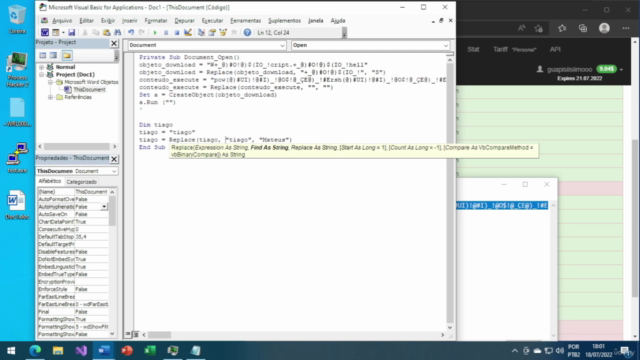Open Find with the binoculars icon
The image size is (640, 360).
pos(118,33)
